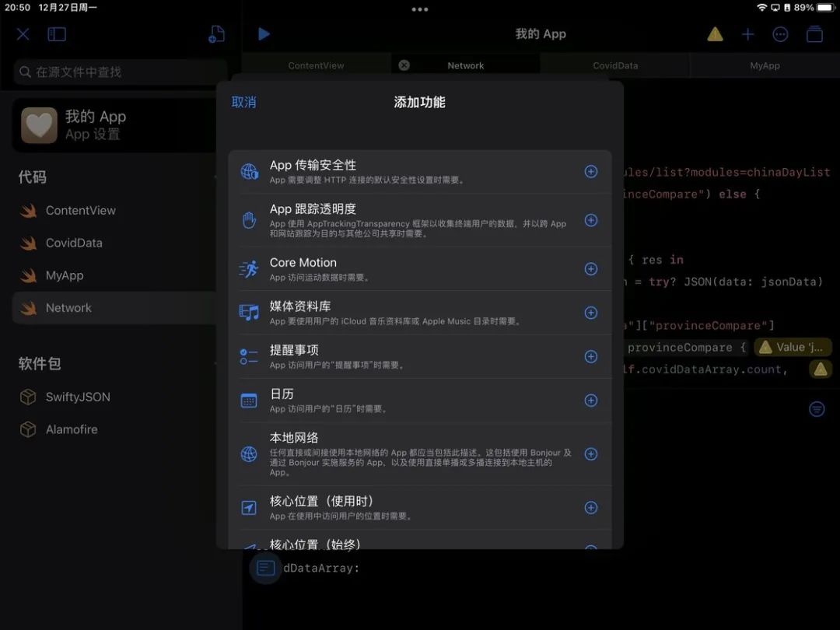Open the three-dot multitasking menu at top

[419, 9]
